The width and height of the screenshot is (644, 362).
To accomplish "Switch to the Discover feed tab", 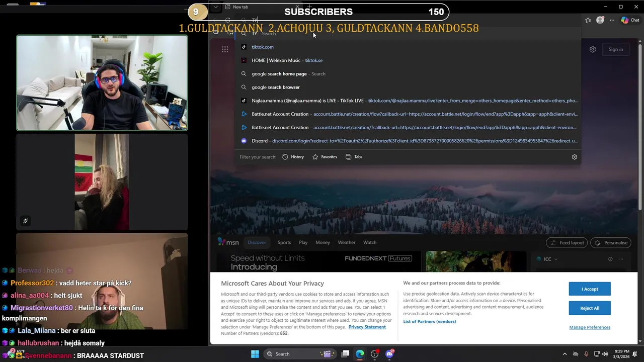I will point(257,242).
